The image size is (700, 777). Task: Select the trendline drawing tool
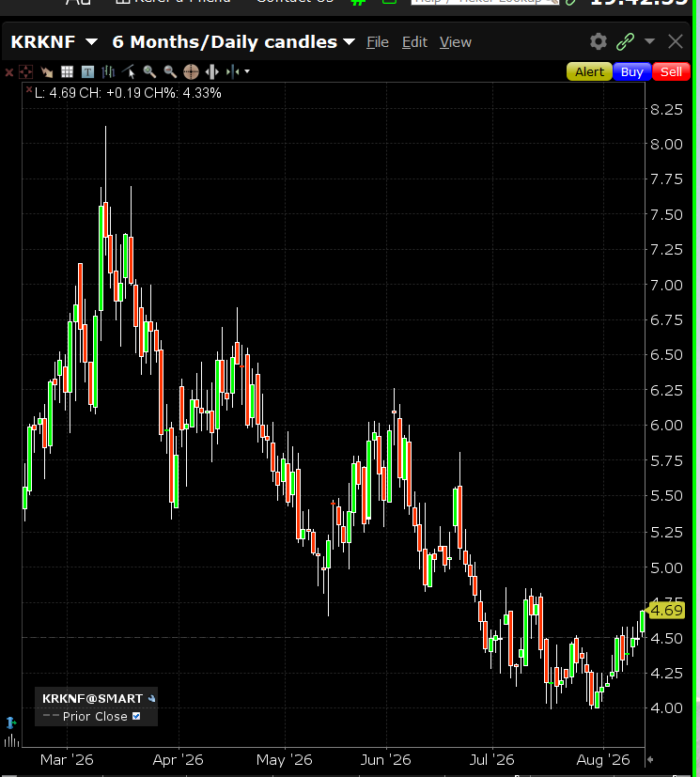point(129,72)
